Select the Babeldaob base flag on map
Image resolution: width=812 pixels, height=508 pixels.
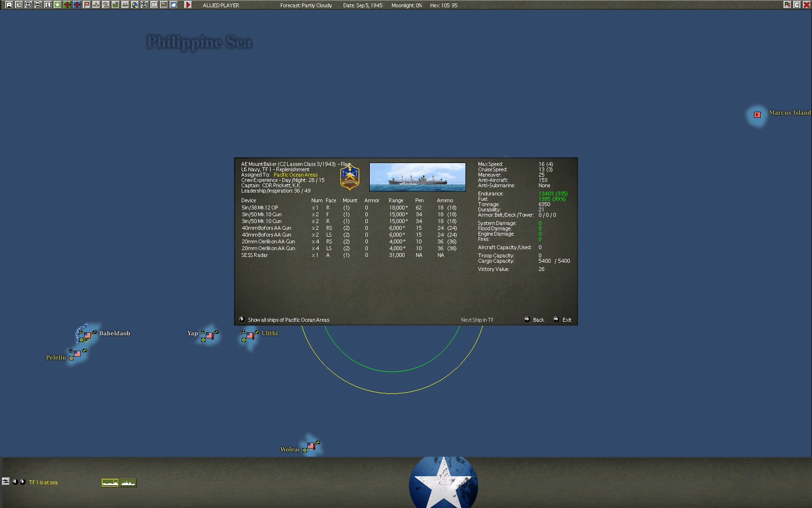87,335
